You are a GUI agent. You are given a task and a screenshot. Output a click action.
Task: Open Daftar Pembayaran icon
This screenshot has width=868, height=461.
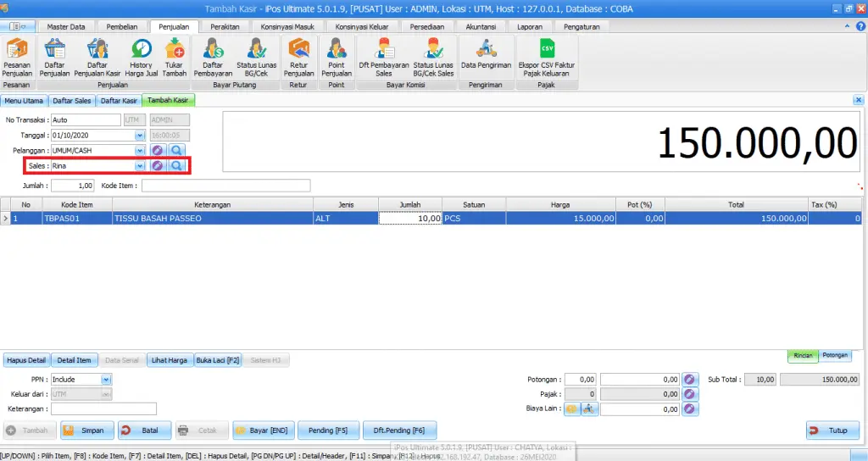coord(213,58)
